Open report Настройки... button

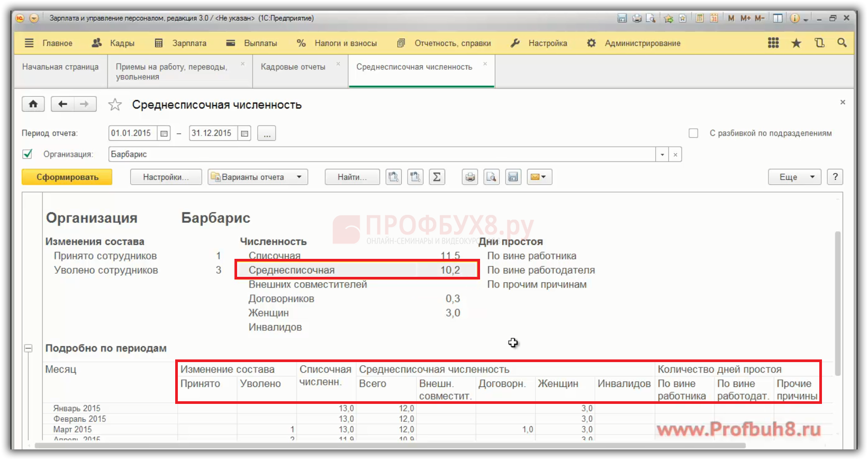[166, 177]
